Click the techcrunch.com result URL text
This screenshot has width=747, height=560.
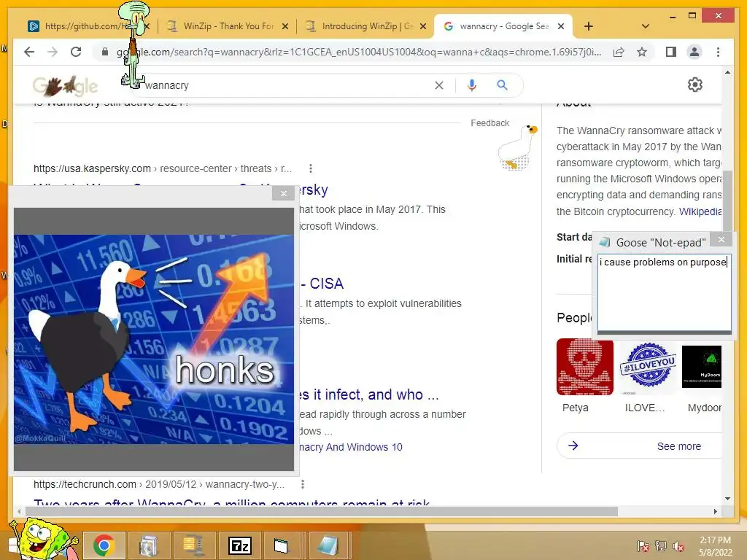[x=159, y=484]
